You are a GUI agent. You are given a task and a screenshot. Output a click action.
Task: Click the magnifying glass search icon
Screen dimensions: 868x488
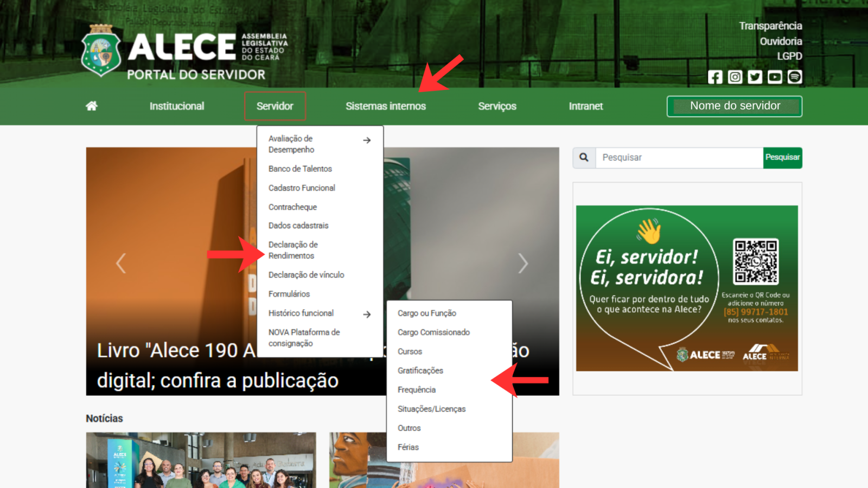[584, 157]
